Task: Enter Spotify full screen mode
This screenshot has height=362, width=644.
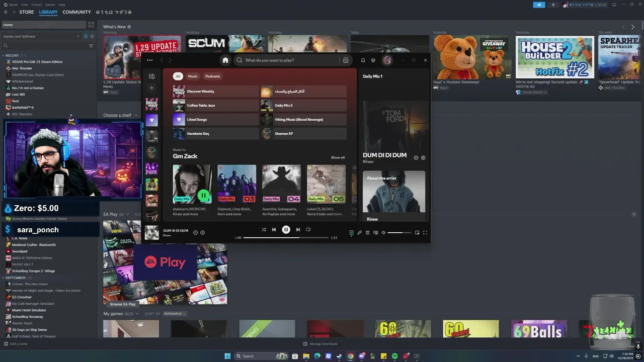Action: 425,232
